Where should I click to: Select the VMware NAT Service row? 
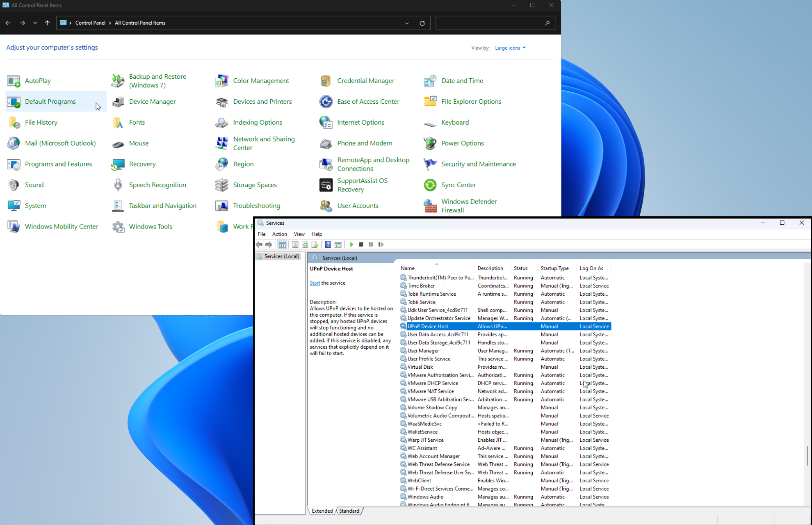[505, 391]
